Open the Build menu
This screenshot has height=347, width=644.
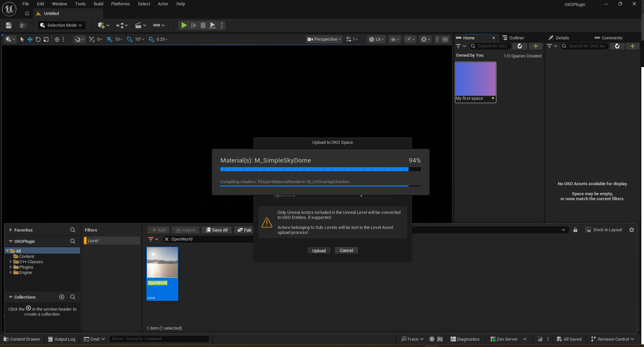coord(99,4)
